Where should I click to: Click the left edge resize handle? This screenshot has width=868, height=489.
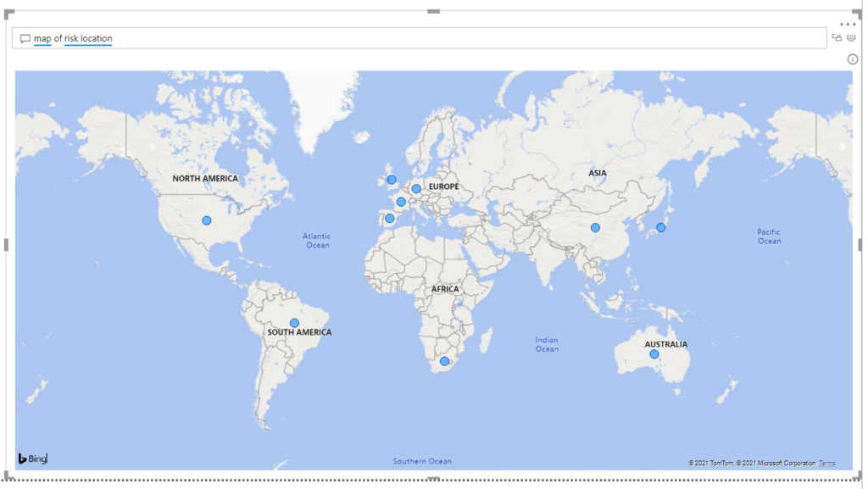(x=7, y=245)
